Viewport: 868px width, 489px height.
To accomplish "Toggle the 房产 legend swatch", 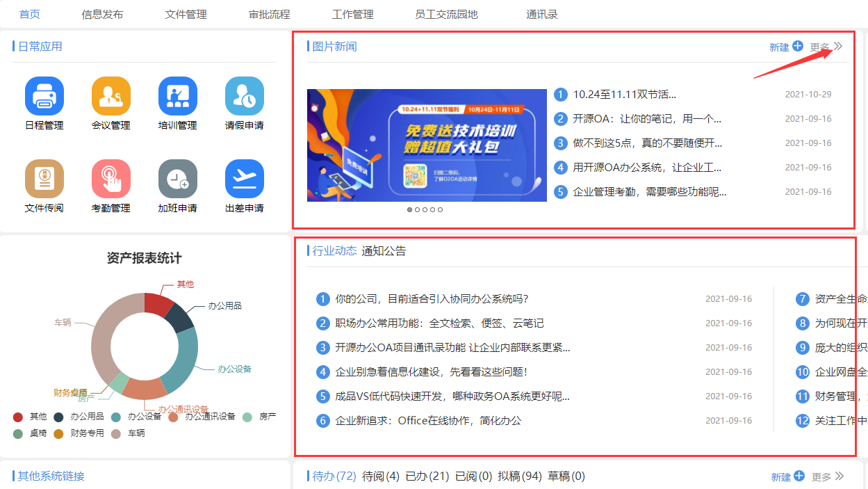I will (247, 417).
